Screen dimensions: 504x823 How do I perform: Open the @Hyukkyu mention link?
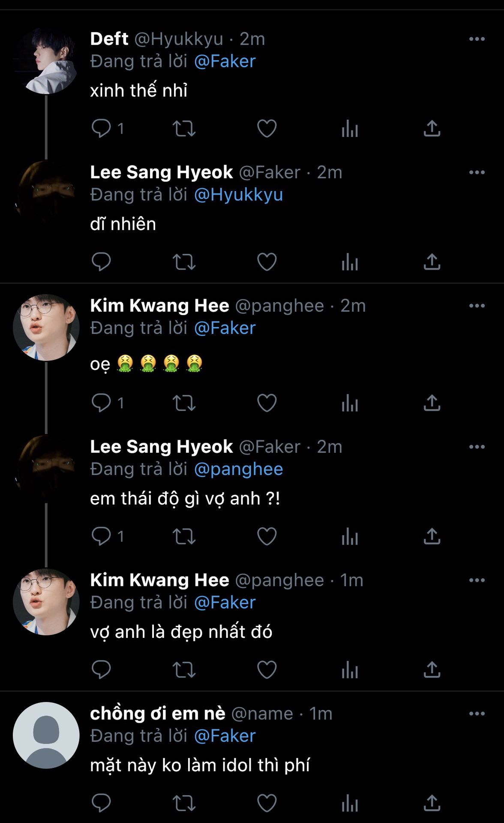[x=238, y=195]
